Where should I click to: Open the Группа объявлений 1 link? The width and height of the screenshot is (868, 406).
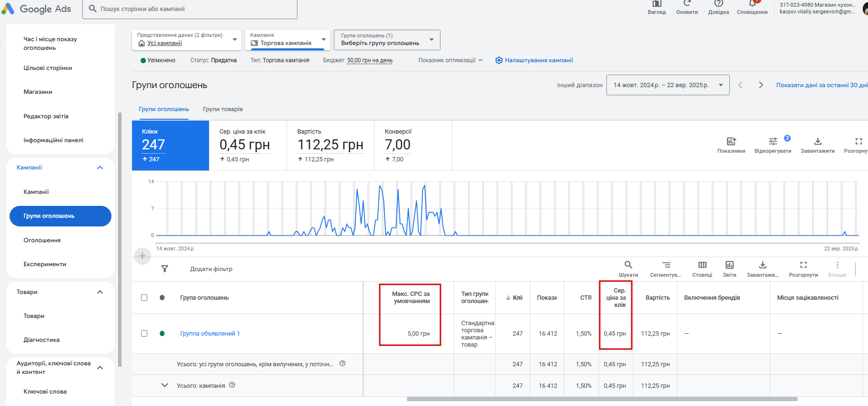210,334
